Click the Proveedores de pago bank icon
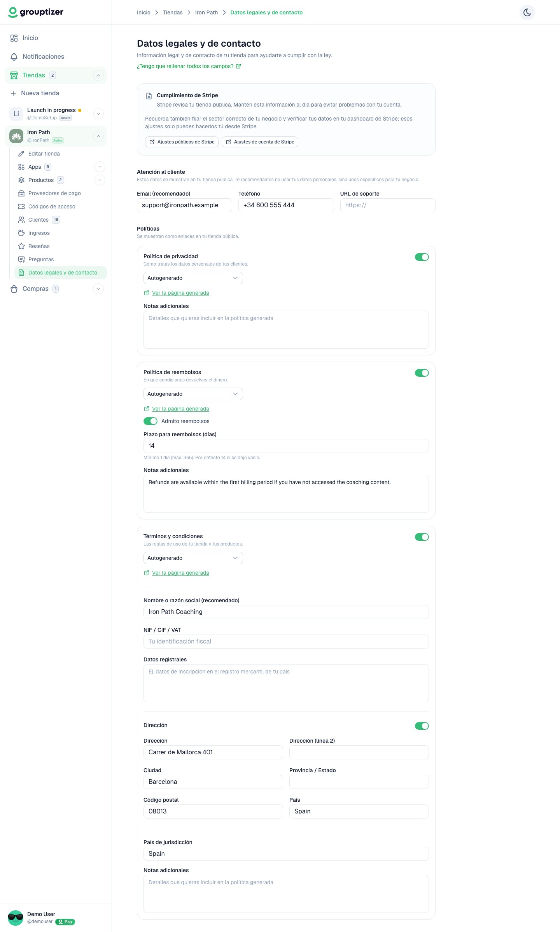The image size is (560, 932). click(21, 194)
